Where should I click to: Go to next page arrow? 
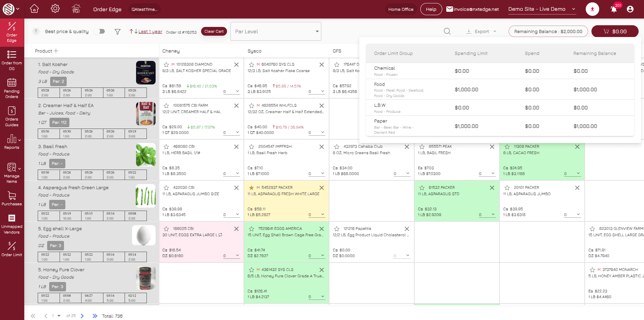click(82, 316)
